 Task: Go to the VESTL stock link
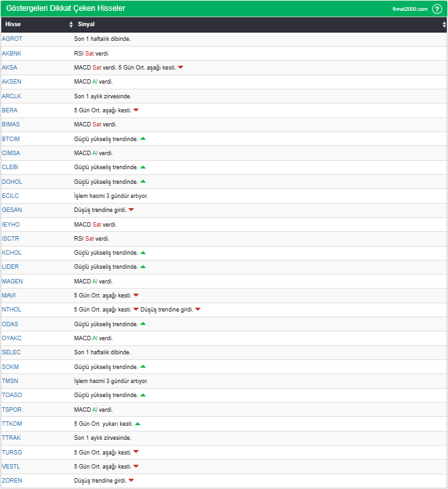tap(11, 467)
